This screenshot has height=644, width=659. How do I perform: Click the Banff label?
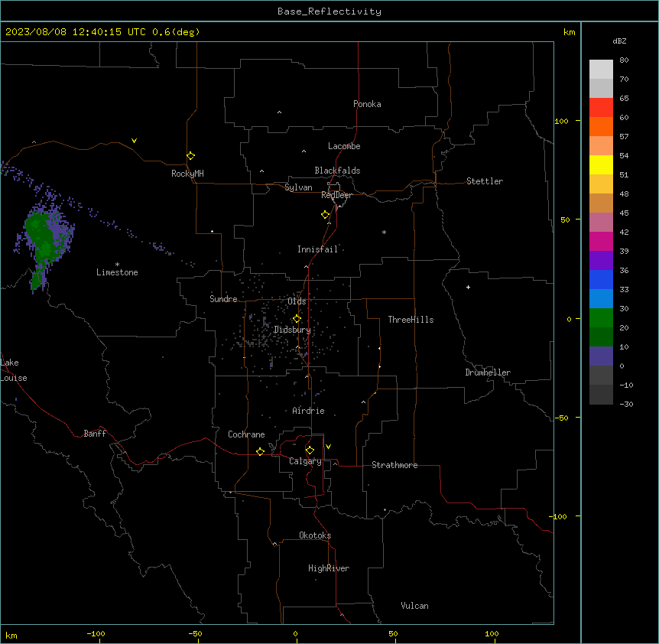click(95, 434)
